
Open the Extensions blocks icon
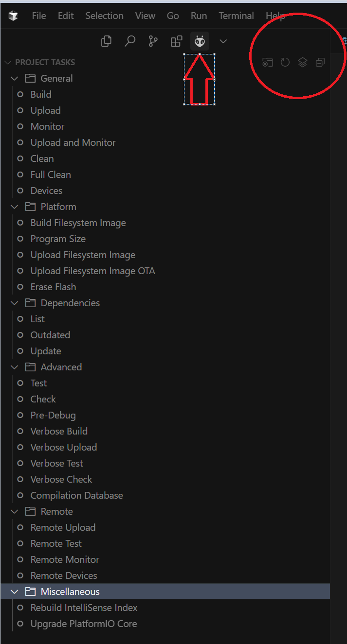pos(176,42)
